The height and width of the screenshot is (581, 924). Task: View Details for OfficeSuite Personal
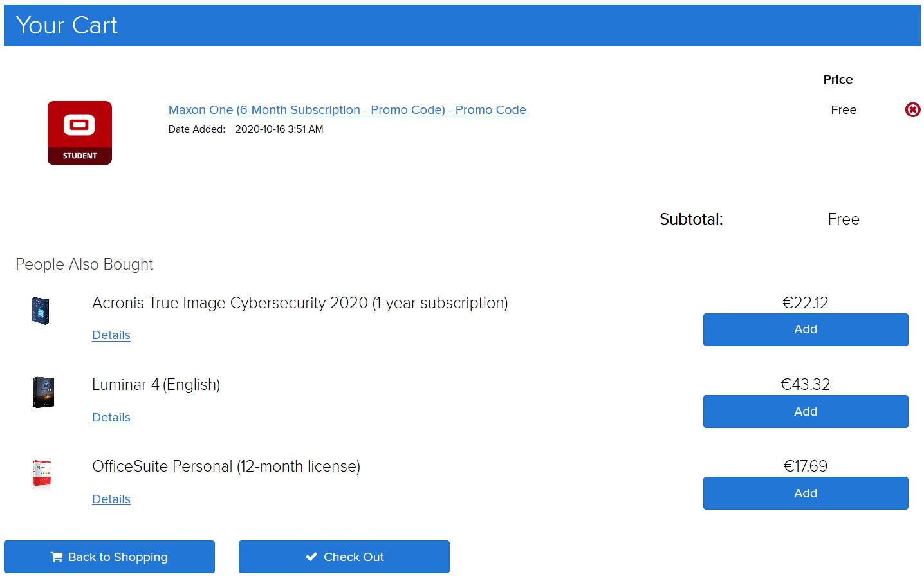pos(111,499)
